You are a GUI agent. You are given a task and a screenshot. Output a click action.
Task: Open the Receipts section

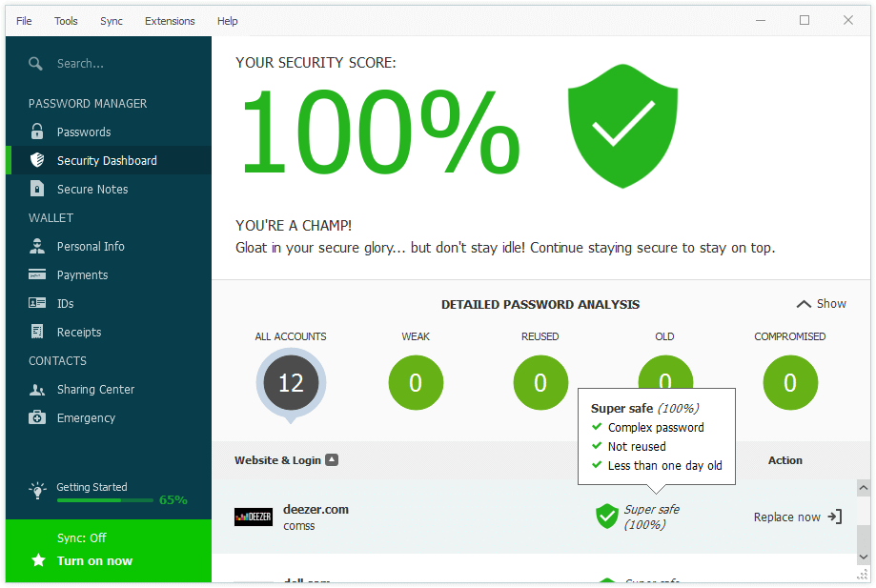coord(80,332)
